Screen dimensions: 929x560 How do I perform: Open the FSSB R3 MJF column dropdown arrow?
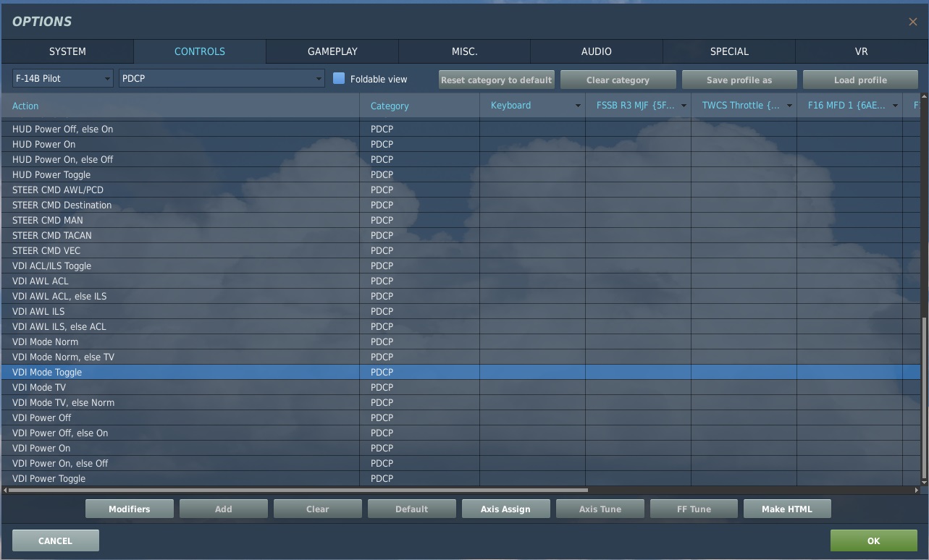pos(684,106)
